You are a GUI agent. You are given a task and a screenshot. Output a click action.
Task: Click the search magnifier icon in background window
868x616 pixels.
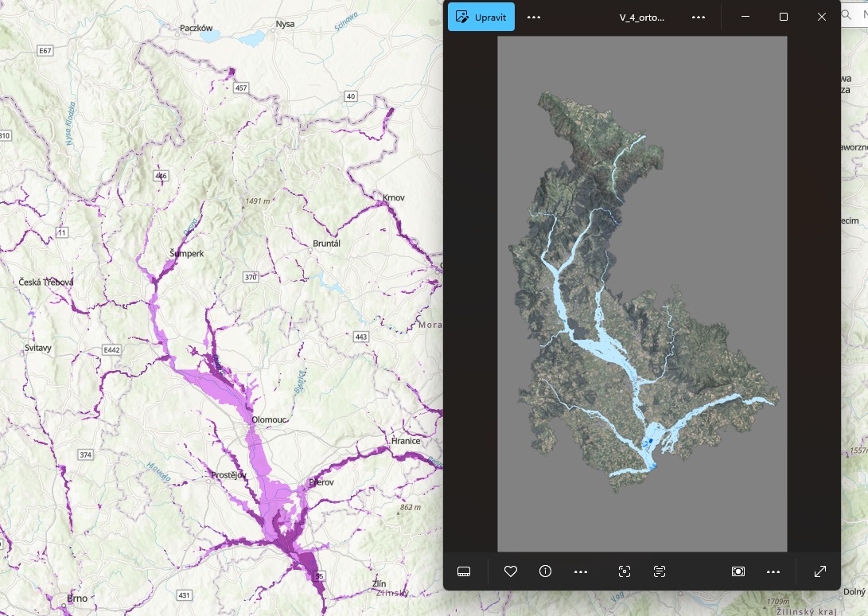tap(847, 15)
